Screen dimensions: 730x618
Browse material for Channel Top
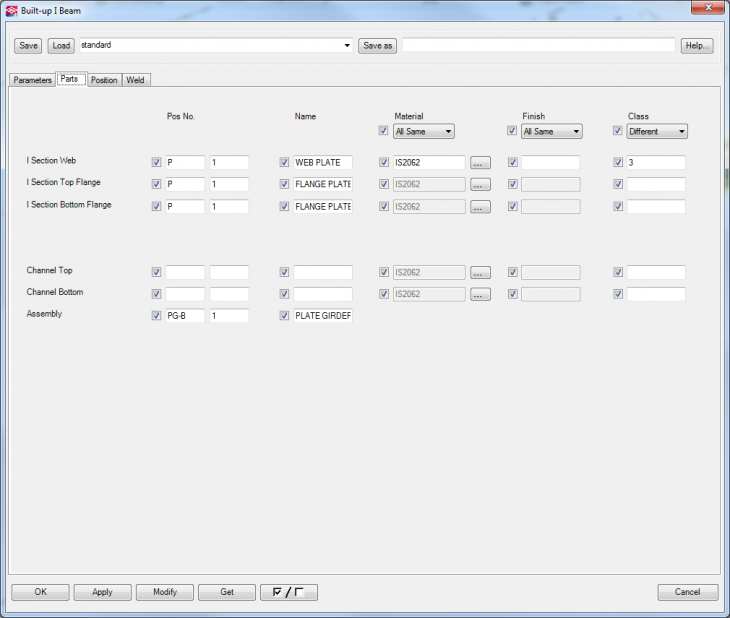pos(480,272)
